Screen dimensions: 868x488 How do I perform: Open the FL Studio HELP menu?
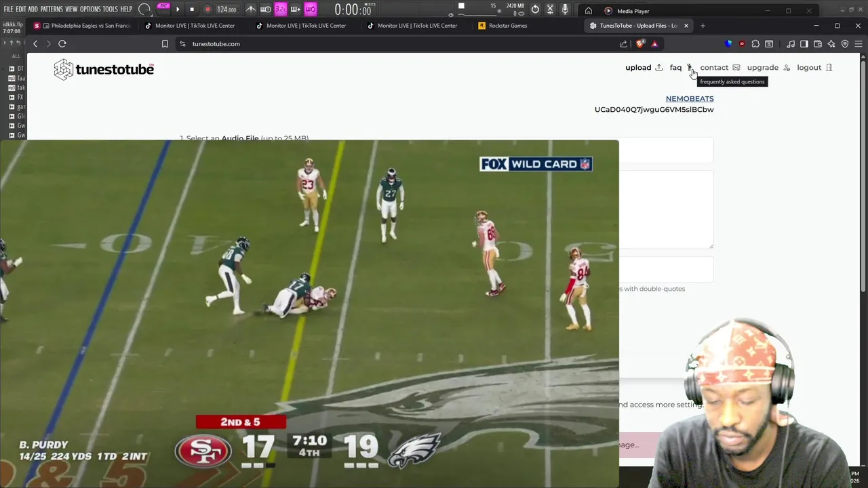point(126,9)
